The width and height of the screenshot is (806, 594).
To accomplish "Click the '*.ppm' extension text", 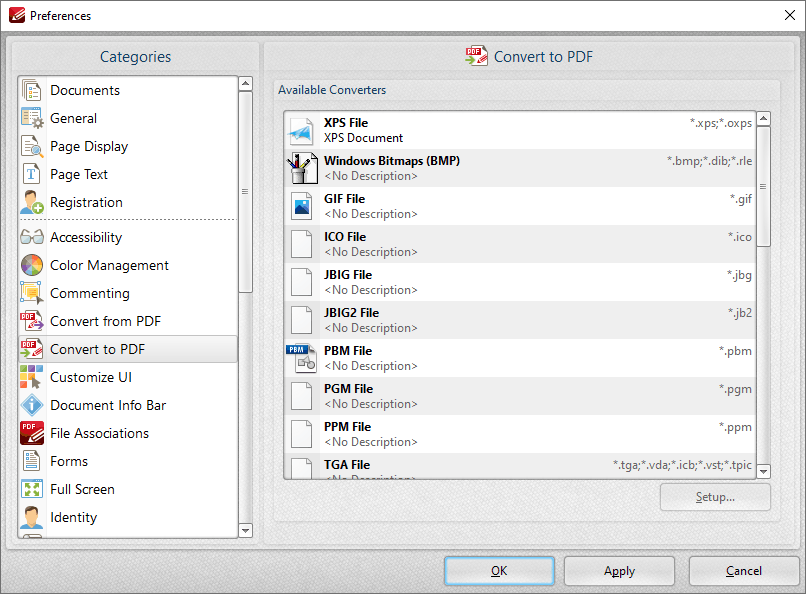I will [735, 428].
